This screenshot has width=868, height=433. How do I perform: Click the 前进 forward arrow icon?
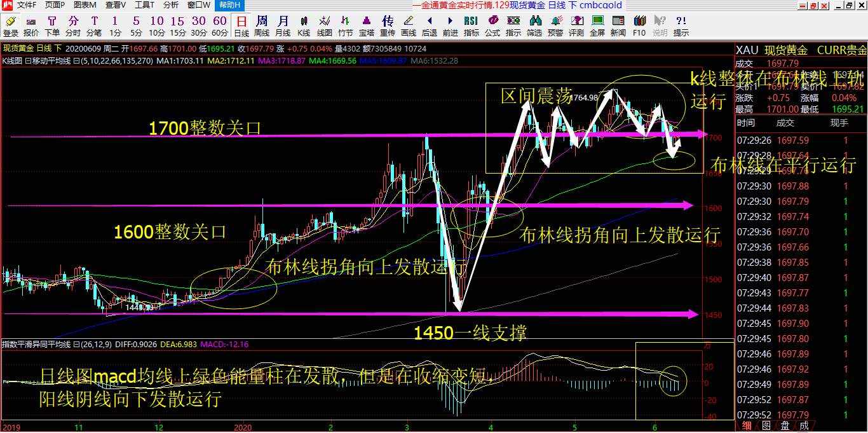(x=451, y=26)
